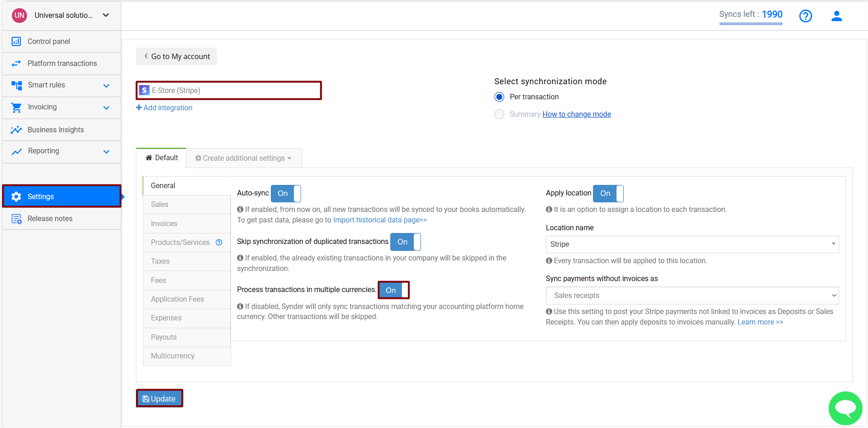
Task: Open the help question mark icon
Action: pyautogui.click(x=805, y=16)
